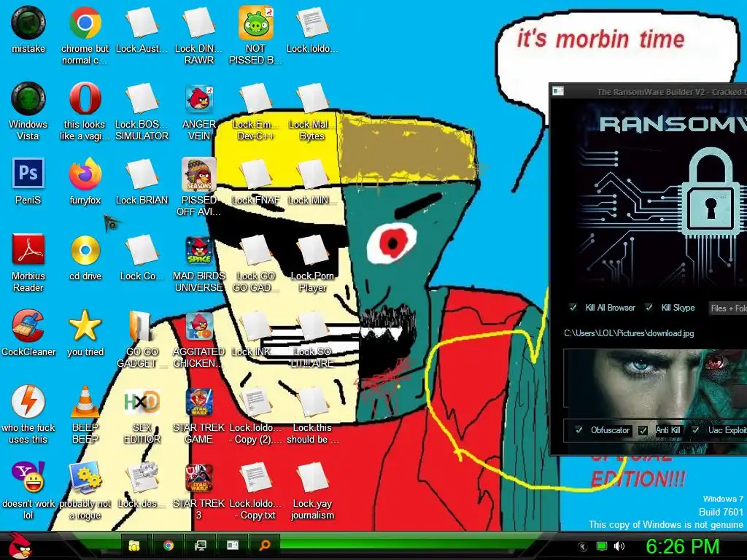
Task: Open the Angry Birds Start button
Action: point(20,546)
